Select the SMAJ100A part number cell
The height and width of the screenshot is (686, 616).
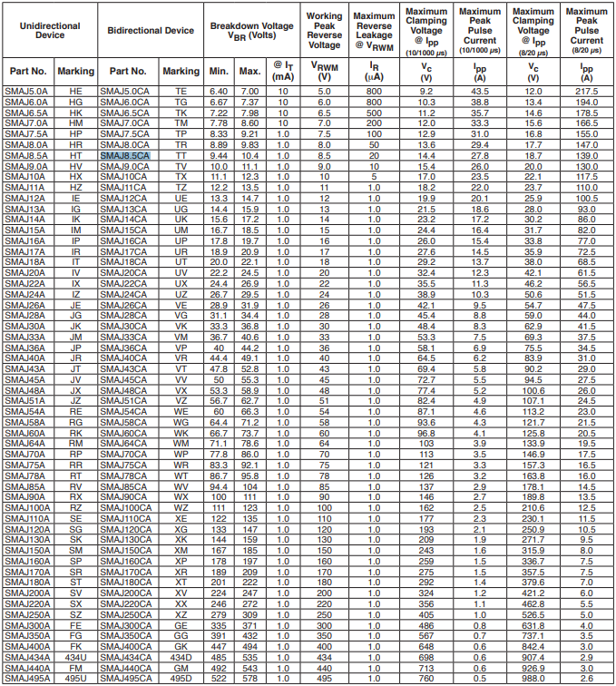tap(27, 508)
